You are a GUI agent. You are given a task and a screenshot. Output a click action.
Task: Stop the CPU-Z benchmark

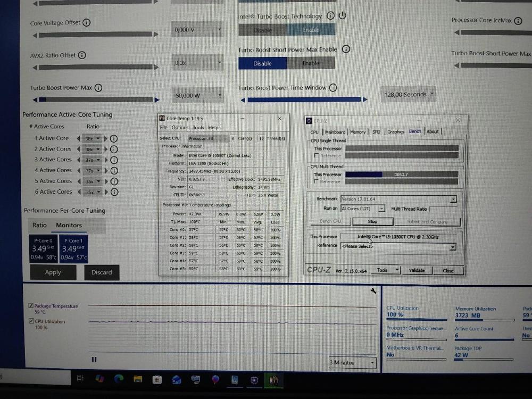[x=372, y=221]
